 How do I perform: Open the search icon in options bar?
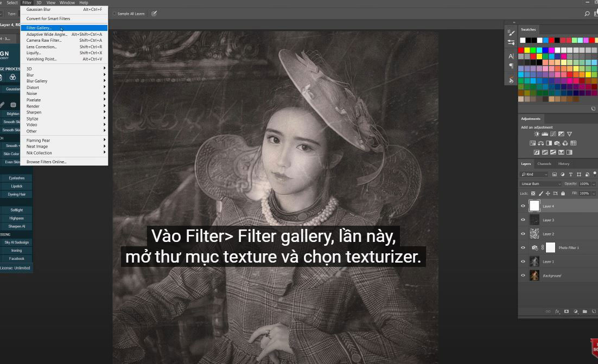(587, 14)
